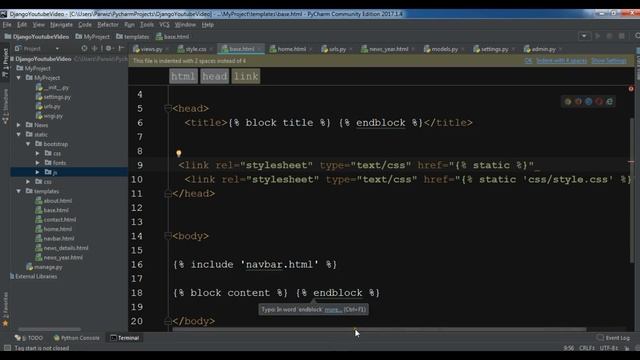640x360 pixels.
Task: Click the editor vertical scrollbar
Action: point(631,191)
